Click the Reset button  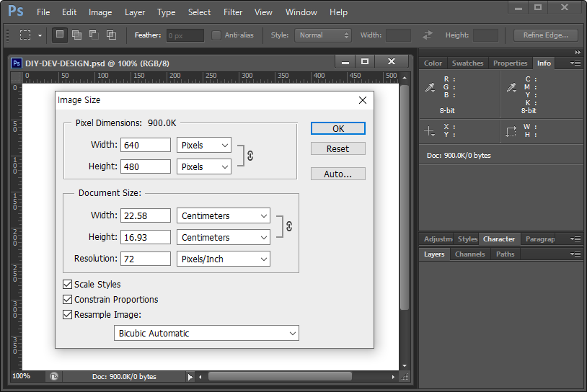(x=338, y=148)
